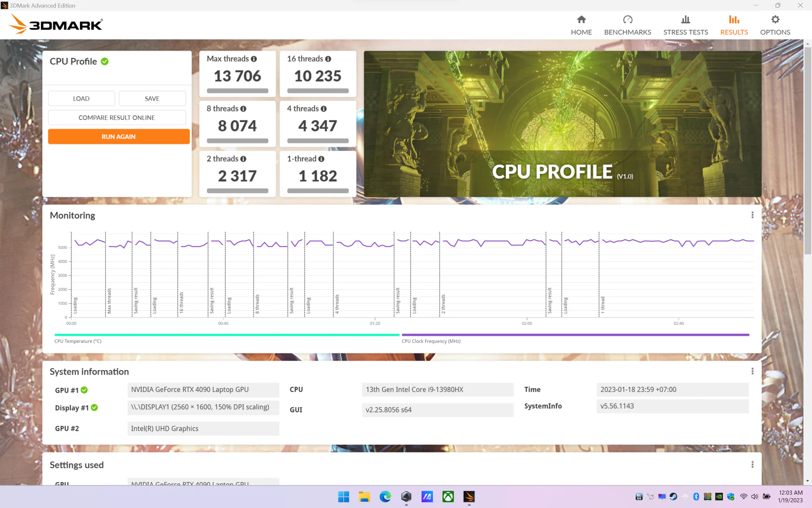The width and height of the screenshot is (812, 508).
Task: Click the NVIDIA icon in the system tray
Action: coord(719,496)
